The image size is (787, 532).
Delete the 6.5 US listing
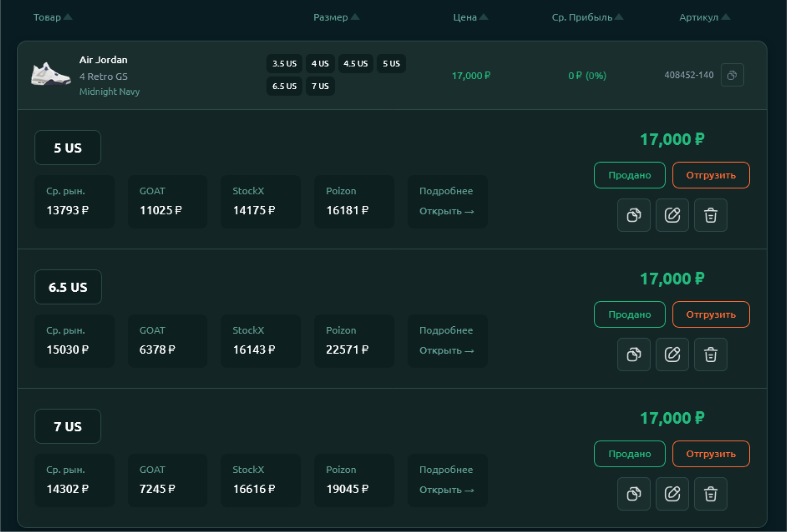coord(711,355)
